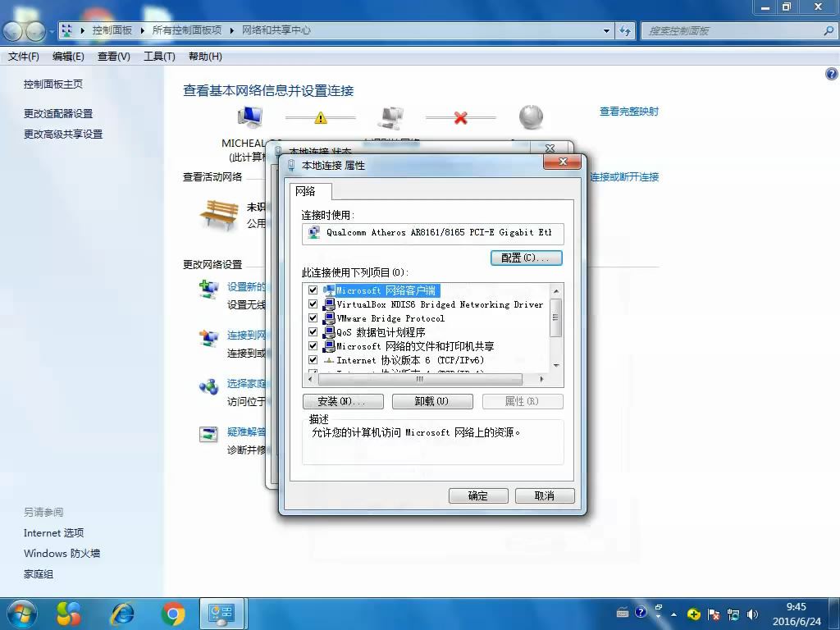The image size is (840, 630).
Task: Click the yellow-green plus tray icon
Action: [694, 614]
